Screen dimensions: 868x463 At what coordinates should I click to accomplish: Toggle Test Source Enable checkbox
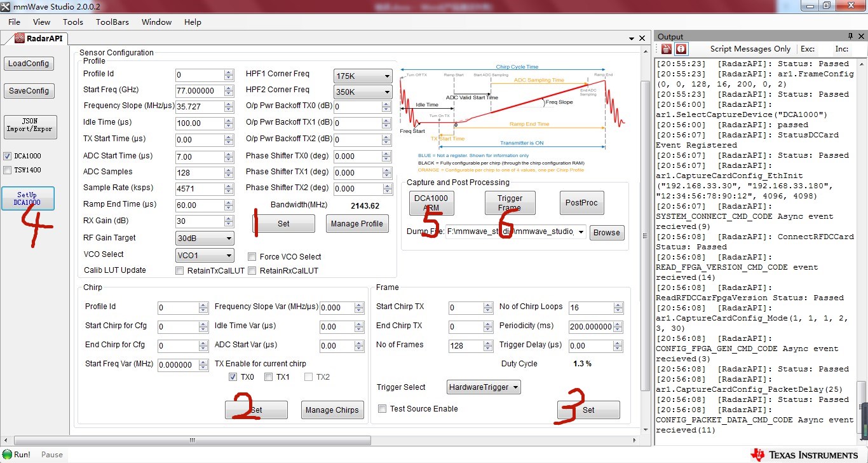click(x=383, y=409)
